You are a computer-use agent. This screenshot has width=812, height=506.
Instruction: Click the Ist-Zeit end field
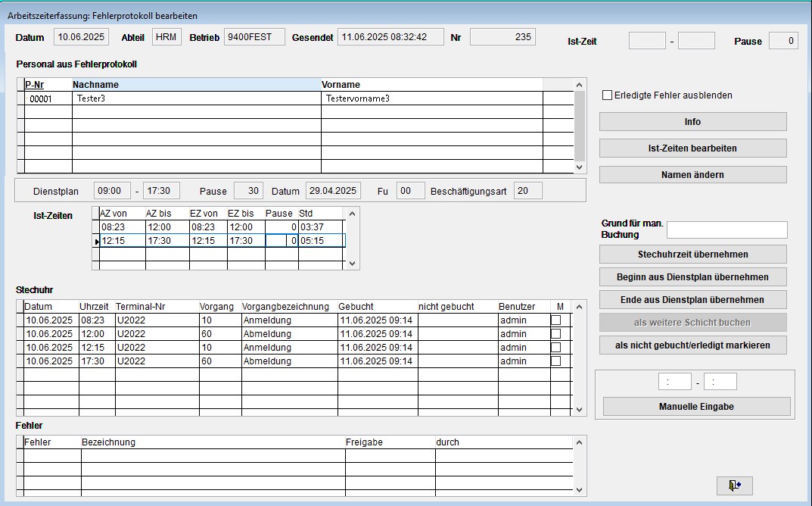click(696, 40)
